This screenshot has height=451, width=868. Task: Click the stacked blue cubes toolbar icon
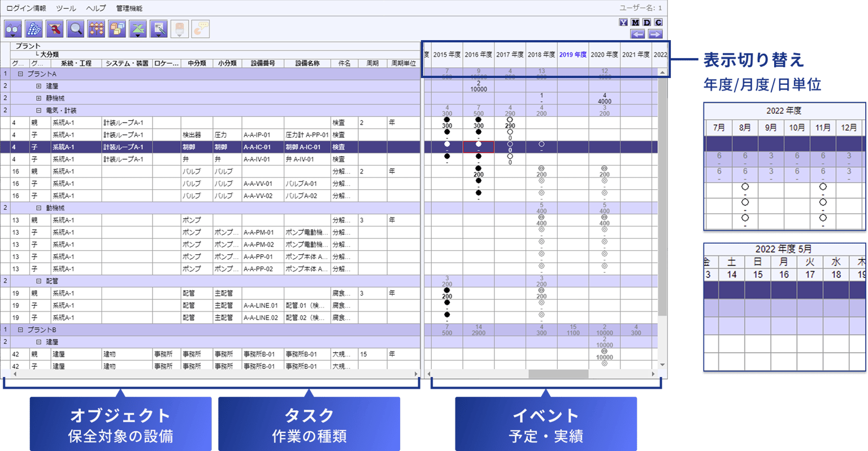point(34,29)
